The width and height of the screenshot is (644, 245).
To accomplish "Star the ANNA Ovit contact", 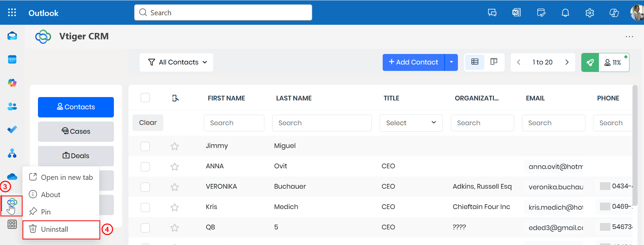I will pos(175,167).
